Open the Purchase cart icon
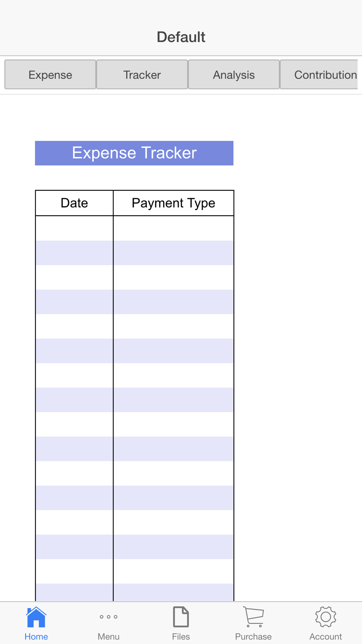362x644 pixels. (253, 617)
